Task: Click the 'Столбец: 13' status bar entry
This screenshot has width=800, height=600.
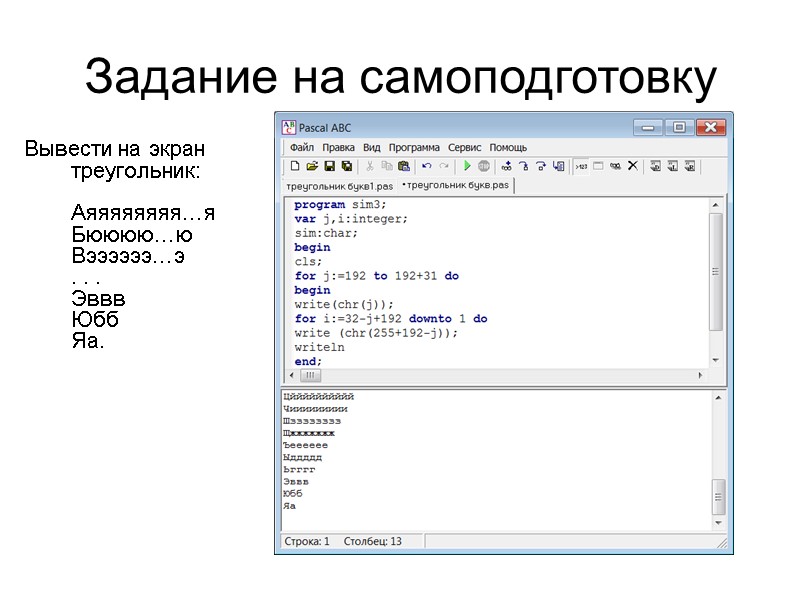Action: tap(372, 541)
